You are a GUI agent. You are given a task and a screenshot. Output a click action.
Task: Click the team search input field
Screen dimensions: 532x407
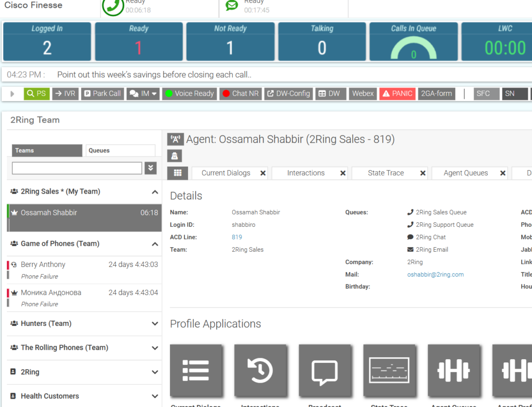(x=76, y=168)
